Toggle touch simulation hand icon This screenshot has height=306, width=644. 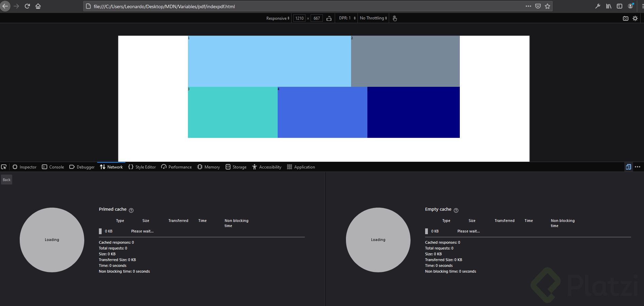point(395,18)
